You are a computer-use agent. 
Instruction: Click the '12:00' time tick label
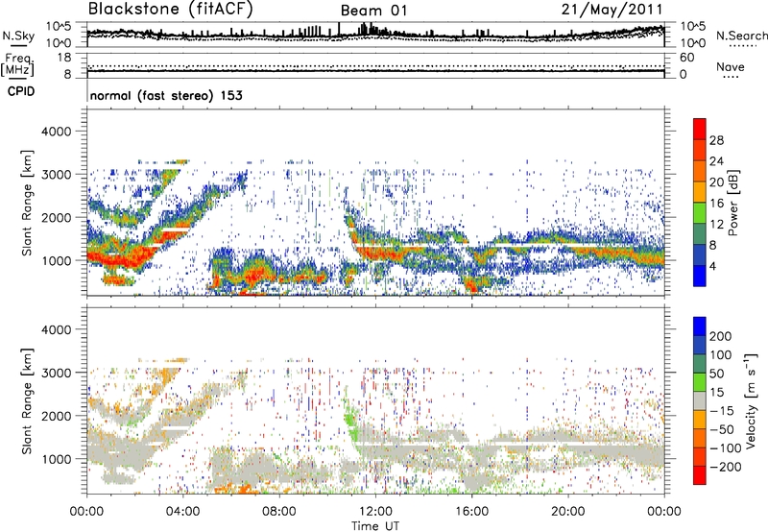(375, 512)
